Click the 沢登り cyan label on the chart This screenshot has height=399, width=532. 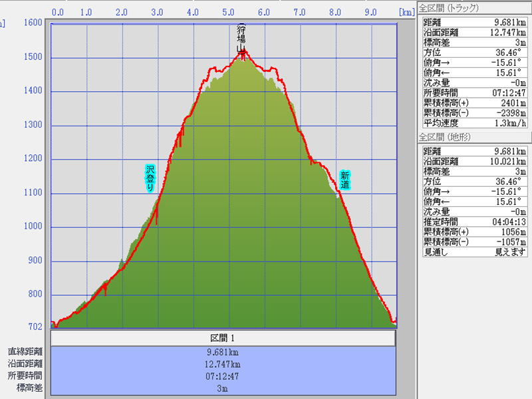pos(150,178)
